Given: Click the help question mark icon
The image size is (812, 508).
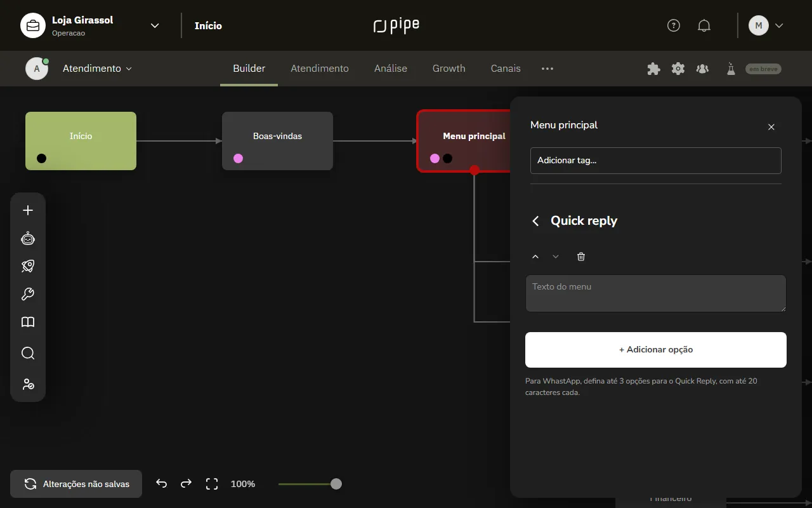Looking at the screenshot, I should (x=674, y=25).
